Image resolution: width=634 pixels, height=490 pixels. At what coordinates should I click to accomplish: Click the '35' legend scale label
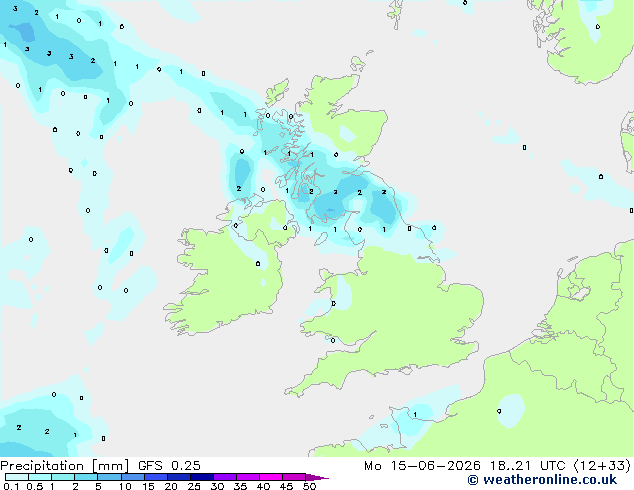click(x=240, y=486)
